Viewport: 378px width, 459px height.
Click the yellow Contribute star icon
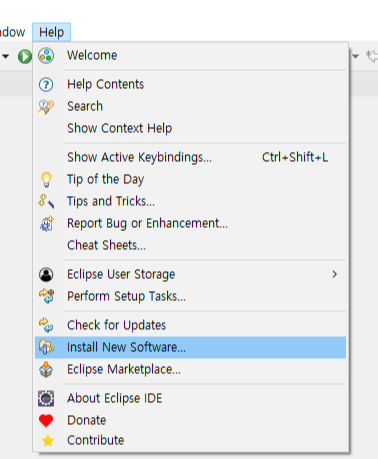48,441
